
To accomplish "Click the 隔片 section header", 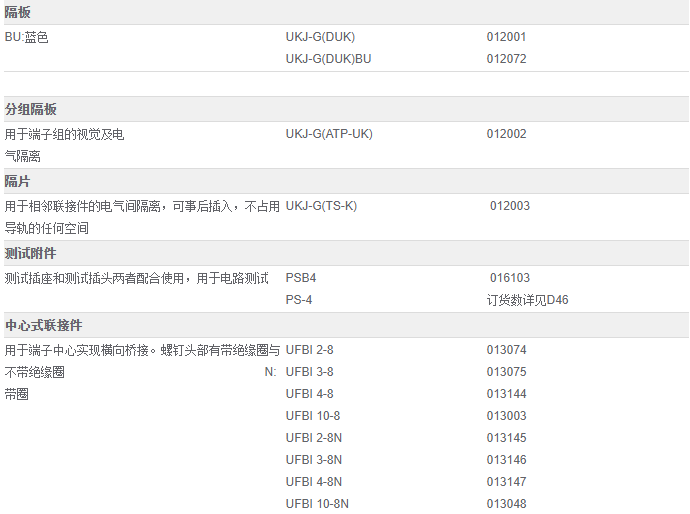I will click(18, 181).
